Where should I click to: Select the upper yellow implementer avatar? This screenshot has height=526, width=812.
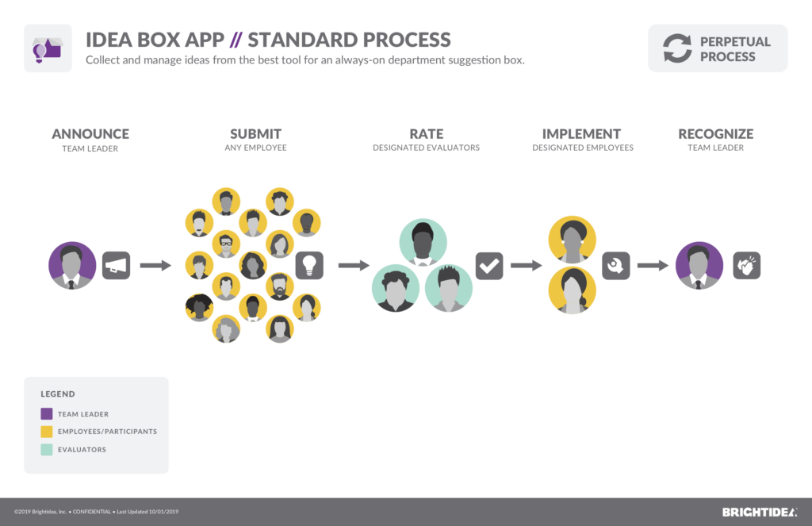tap(572, 240)
